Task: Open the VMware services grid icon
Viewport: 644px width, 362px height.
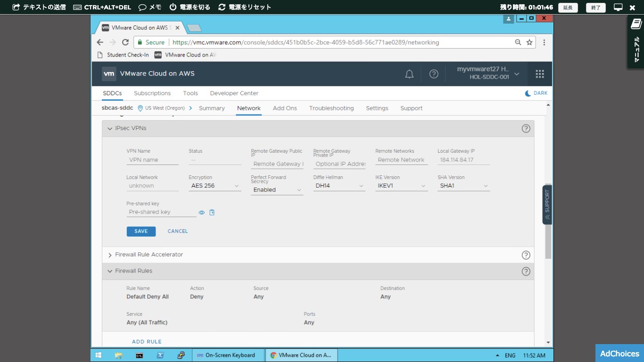Action: pos(540,74)
